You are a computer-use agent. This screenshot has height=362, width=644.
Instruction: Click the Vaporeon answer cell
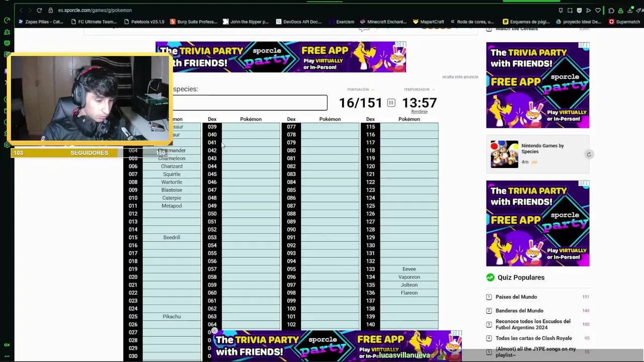(409, 277)
